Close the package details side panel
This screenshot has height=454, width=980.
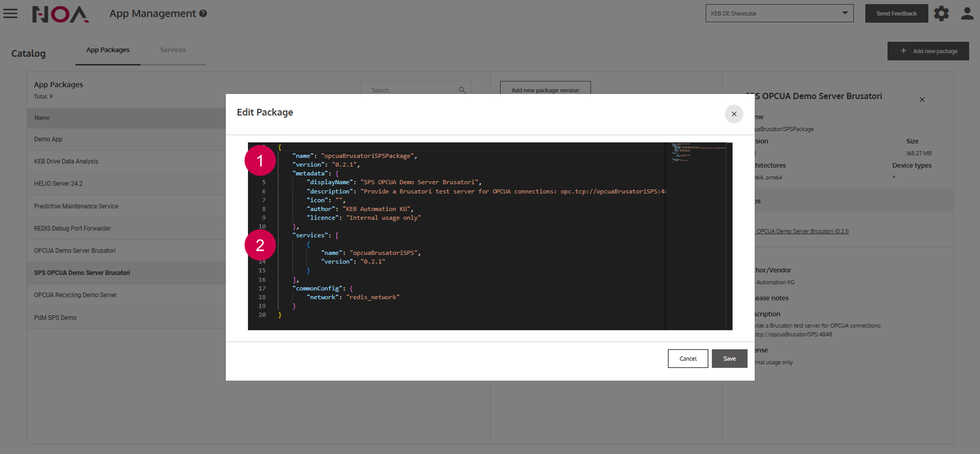click(922, 100)
